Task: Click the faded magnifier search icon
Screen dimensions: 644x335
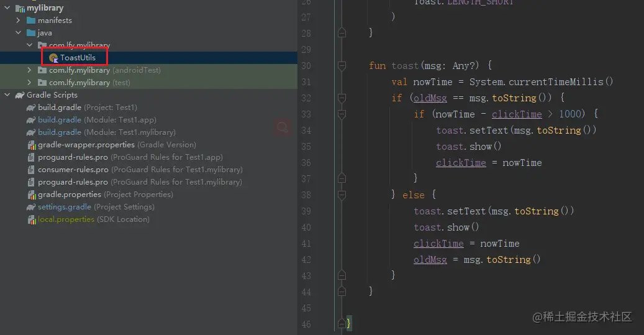Action: click(x=283, y=128)
